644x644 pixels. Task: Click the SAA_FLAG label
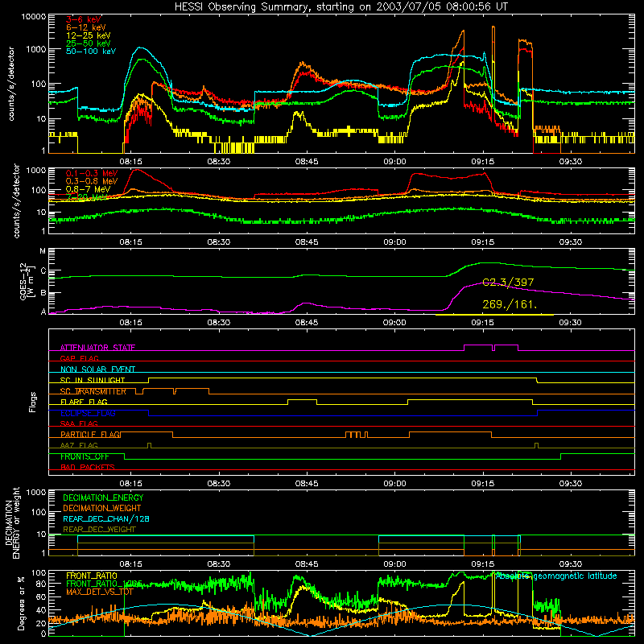[x=79, y=423]
